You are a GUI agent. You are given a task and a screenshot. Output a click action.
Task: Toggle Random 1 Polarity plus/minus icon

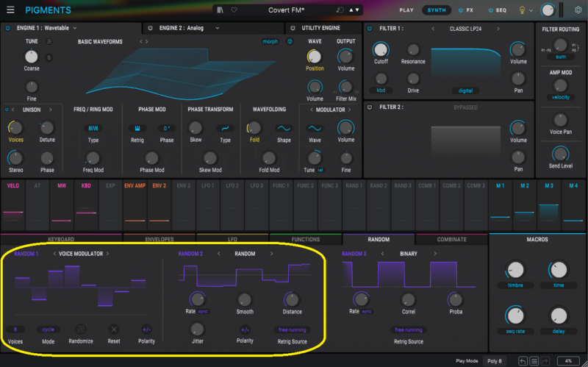pos(146,329)
